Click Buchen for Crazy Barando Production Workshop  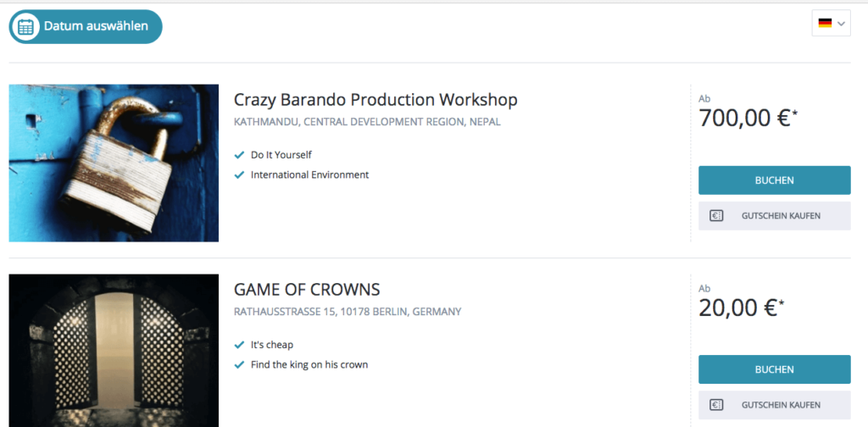click(x=774, y=180)
